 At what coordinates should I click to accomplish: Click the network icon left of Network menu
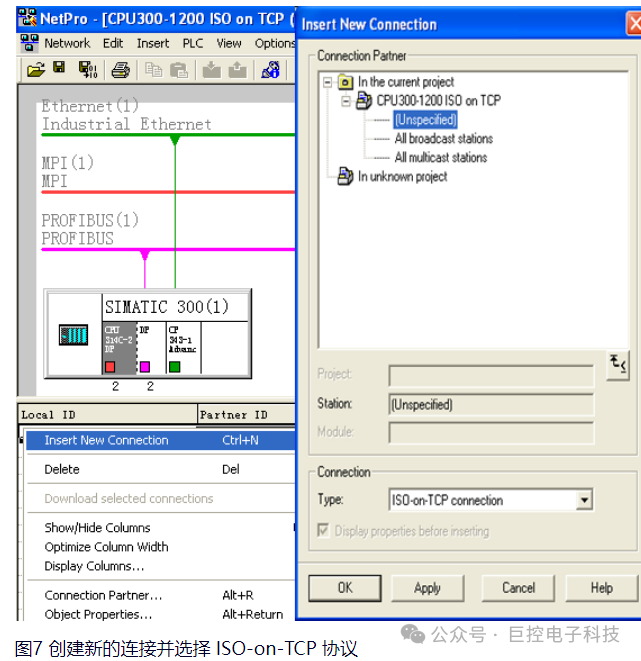pyautogui.click(x=30, y=43)
